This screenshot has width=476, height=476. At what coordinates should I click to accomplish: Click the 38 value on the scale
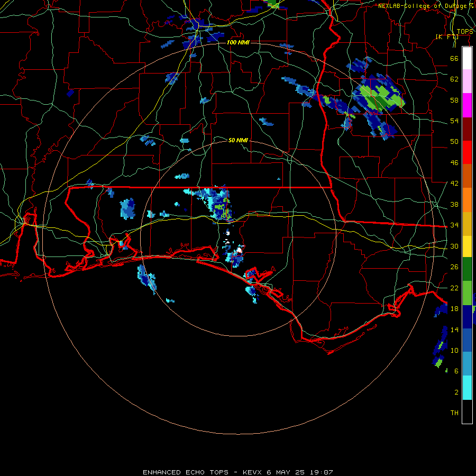[x=454, y=204]
